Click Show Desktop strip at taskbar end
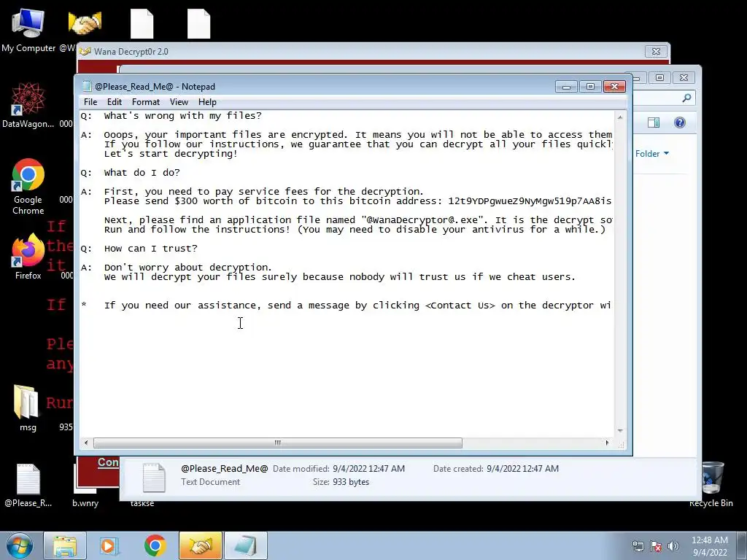The image size is (747, 560). tap(743, 545)
